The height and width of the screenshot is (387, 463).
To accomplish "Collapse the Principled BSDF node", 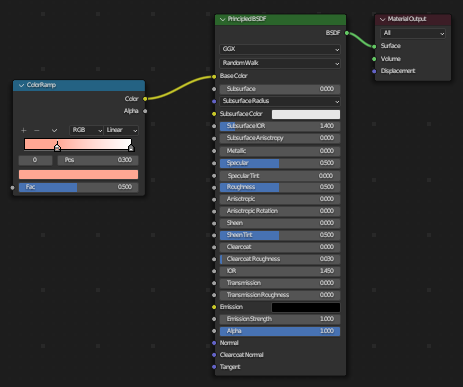I will coord(223,19).
